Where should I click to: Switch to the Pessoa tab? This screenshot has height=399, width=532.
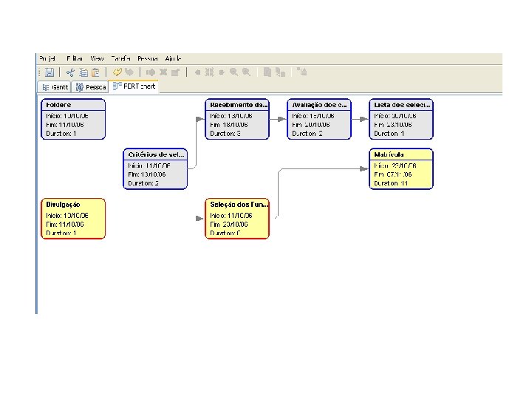[x=90, y=87]
